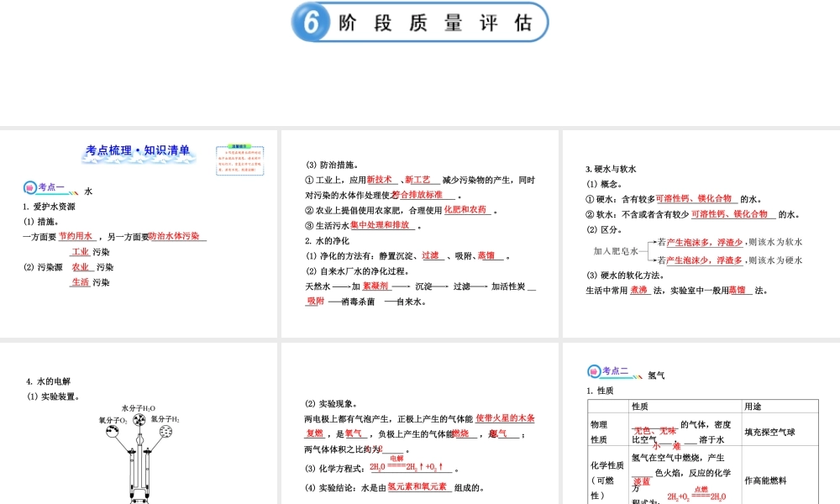Click the water molecule circle diagram

click(x=139, y=419)
